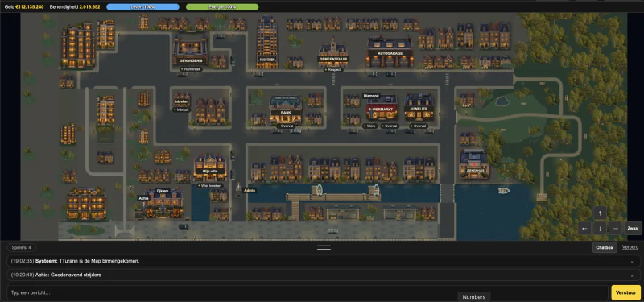Click the Wiet kweken action label

[x=210, y=186]
